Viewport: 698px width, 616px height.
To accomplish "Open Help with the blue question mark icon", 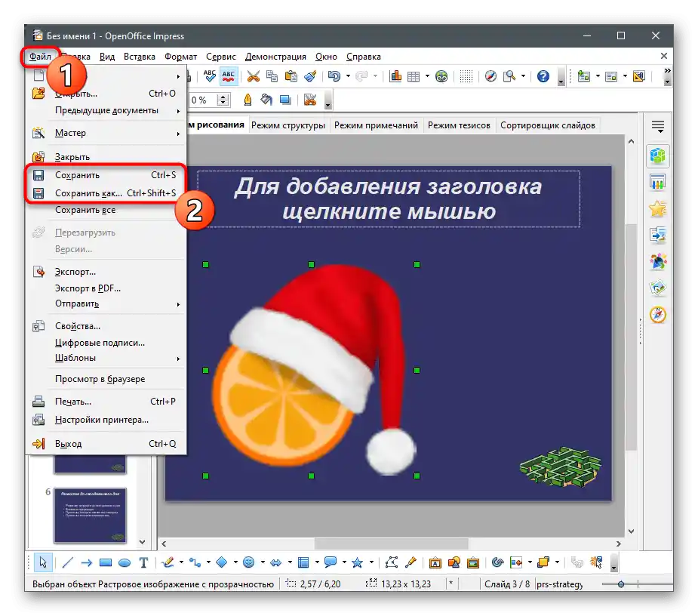I will pyautogui.click(x=543, y=76).
